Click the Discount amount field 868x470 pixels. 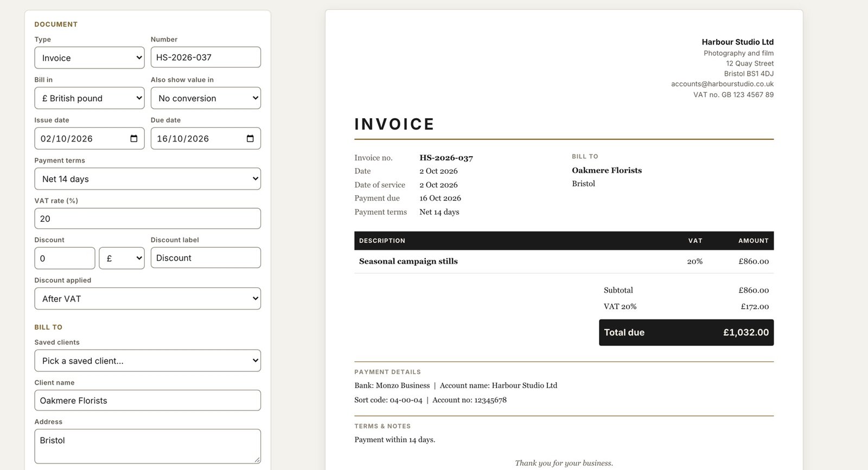click(x=65, y=258)
